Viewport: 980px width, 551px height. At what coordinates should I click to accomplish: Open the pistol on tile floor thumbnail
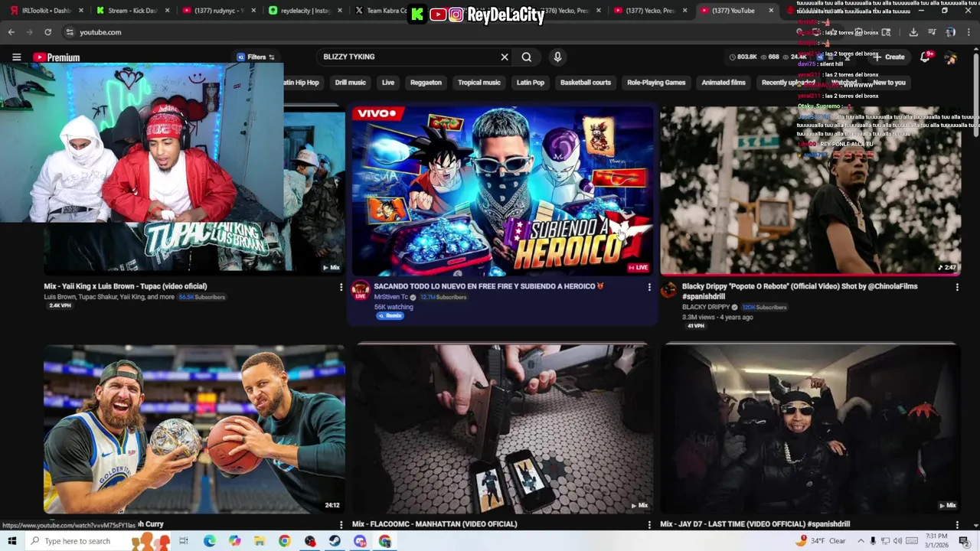501,429
